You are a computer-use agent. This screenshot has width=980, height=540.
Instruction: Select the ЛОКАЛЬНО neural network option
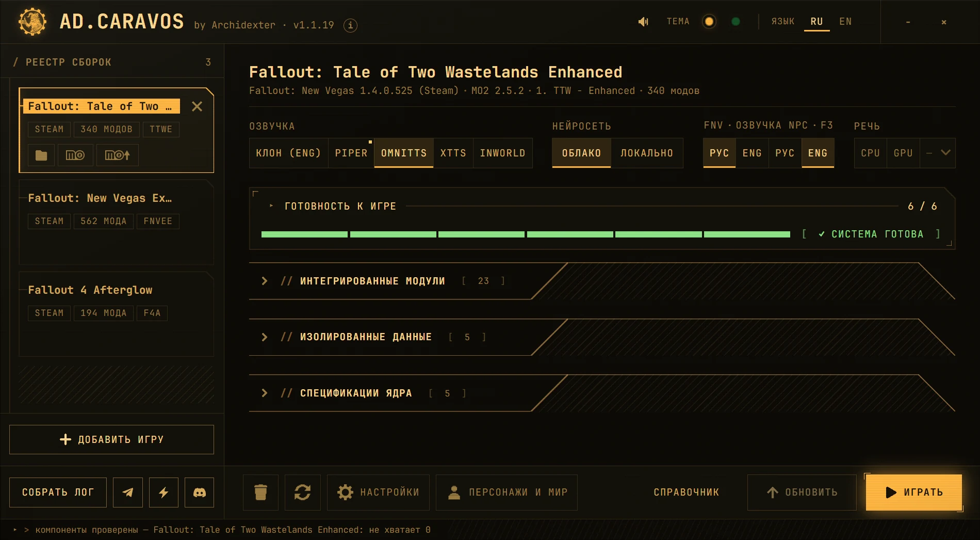point(647,153)
